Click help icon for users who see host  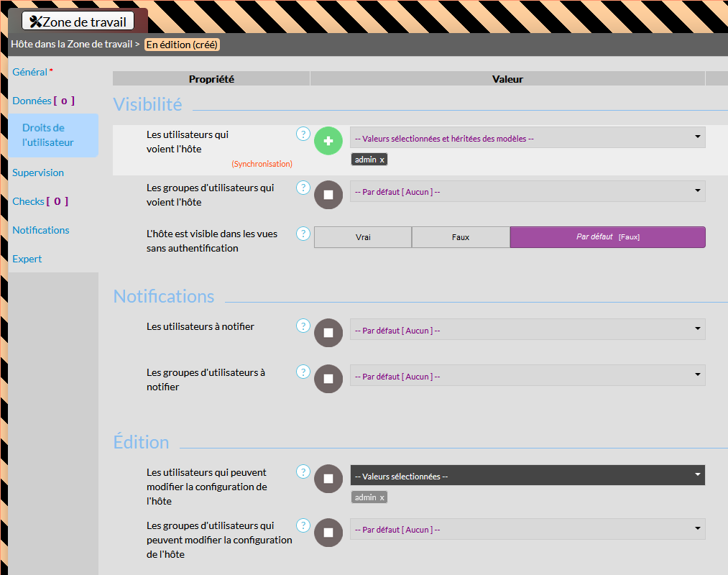click(303, 134)
